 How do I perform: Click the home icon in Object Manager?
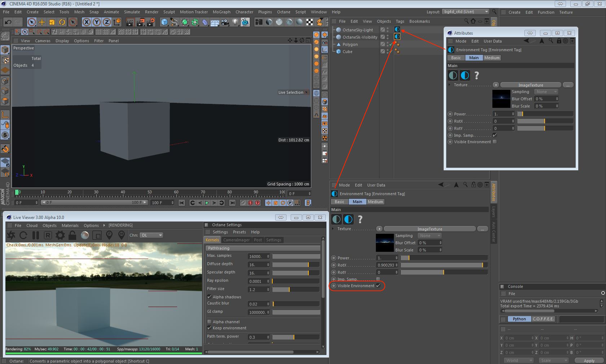[473, 21]
